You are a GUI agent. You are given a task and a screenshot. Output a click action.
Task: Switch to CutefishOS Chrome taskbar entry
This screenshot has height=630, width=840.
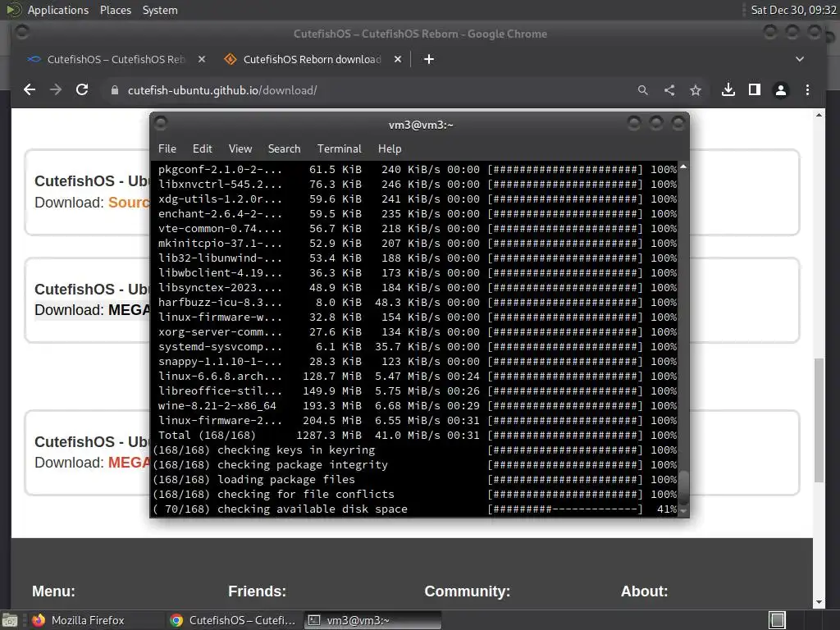click(x=232, y=620)
